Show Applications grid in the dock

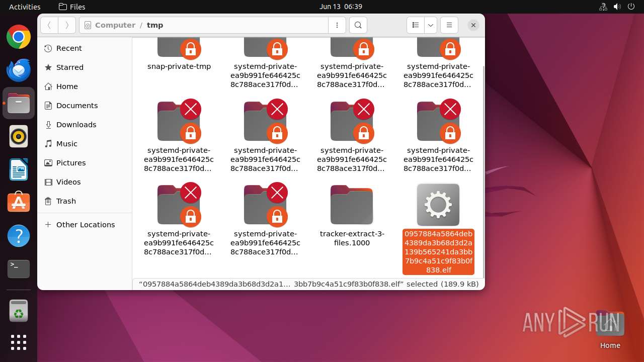click(x=19, y=342)
